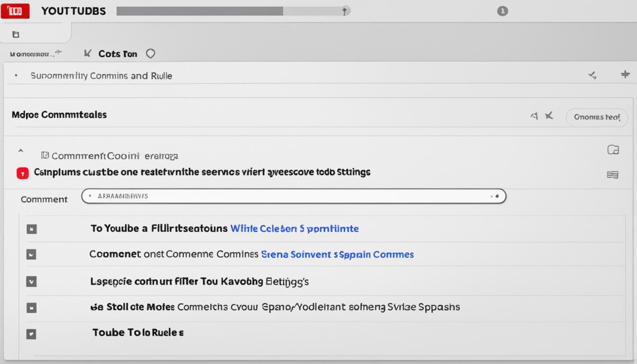The image size is (637, 364).
Task: Select the Cots Ton tab
Action: pyautogui.click(x=118, y=54)
